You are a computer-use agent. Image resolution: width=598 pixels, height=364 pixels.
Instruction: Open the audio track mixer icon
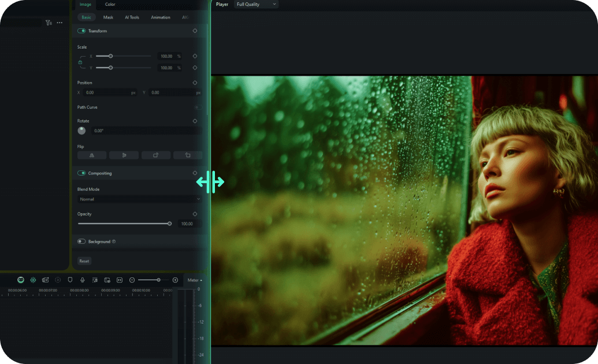(95, 280)
